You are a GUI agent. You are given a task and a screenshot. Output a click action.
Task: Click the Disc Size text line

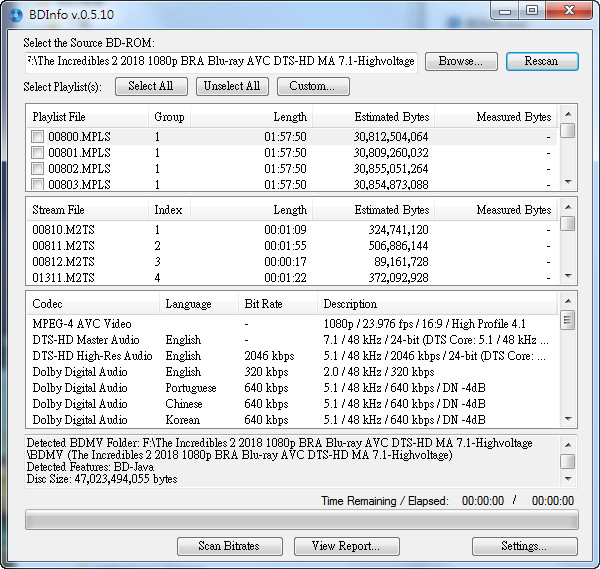pyautogui.click(x=102, y=479)
